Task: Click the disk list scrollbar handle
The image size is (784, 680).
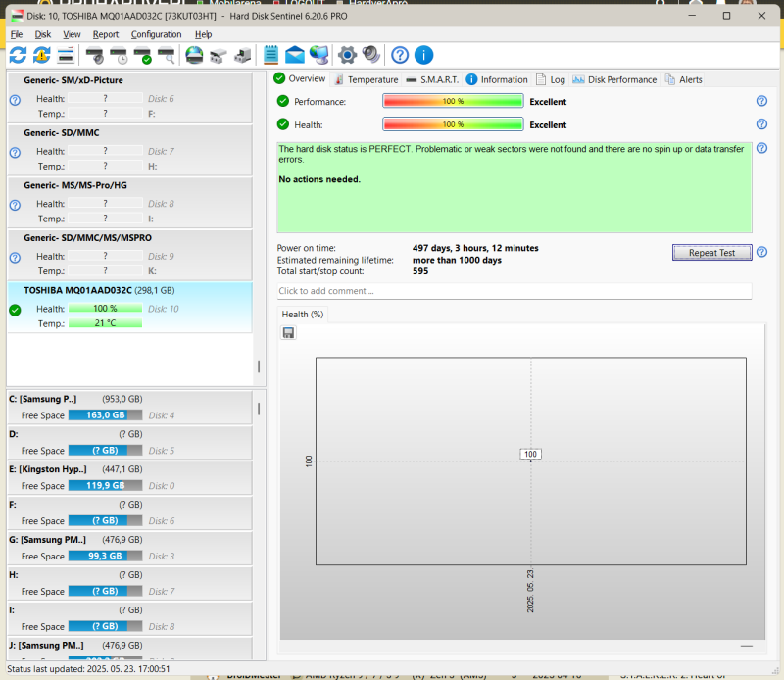Action: click(x=259, y=366)
